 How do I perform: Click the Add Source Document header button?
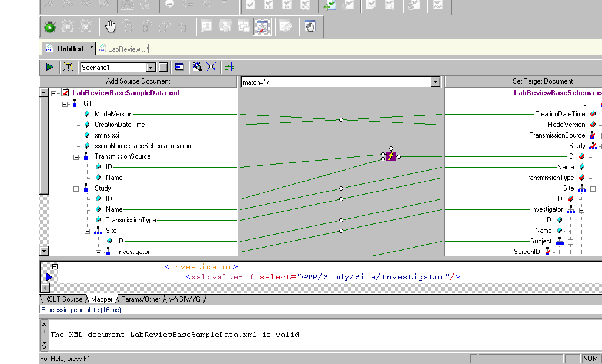pos(138,81)
